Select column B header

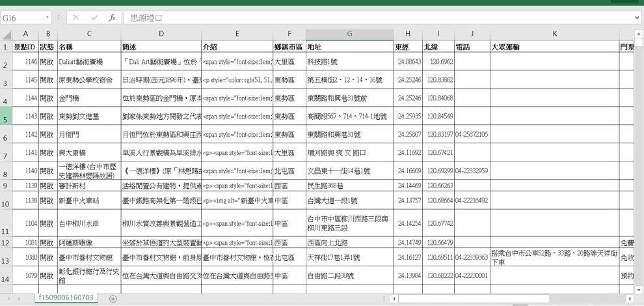(x=48, y=34)
